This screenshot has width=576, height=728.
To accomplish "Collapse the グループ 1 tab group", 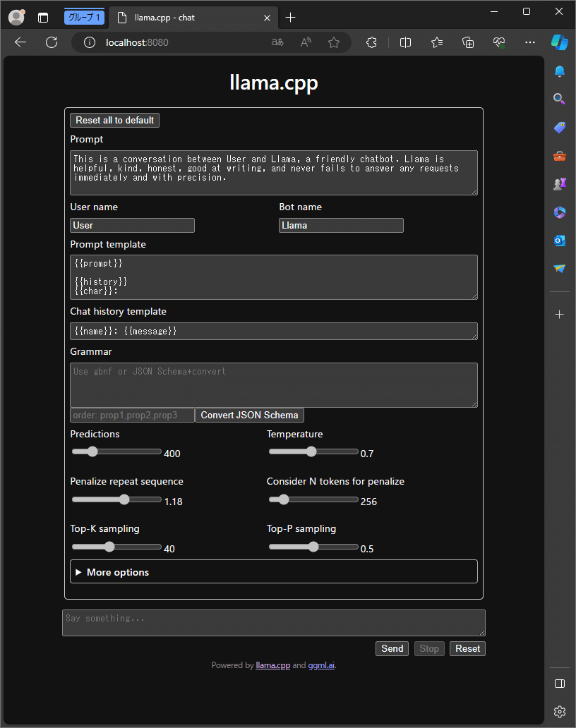I will click(x=84, y=17).
